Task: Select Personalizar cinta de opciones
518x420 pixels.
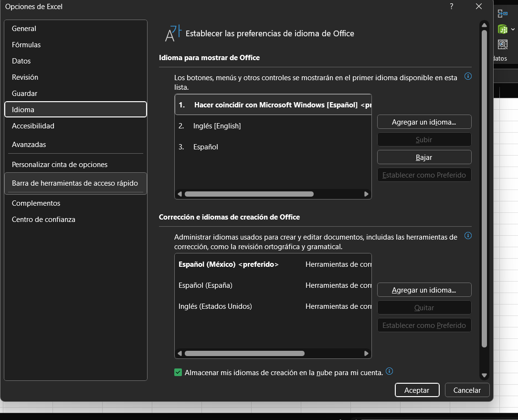Action: [x=60, y=165]
